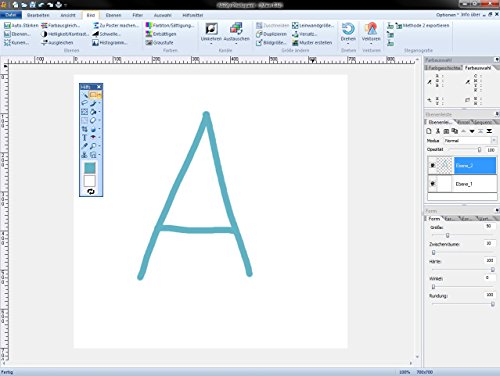Click Zu Poster machen command
500x376 pixels.
point(115,25)
